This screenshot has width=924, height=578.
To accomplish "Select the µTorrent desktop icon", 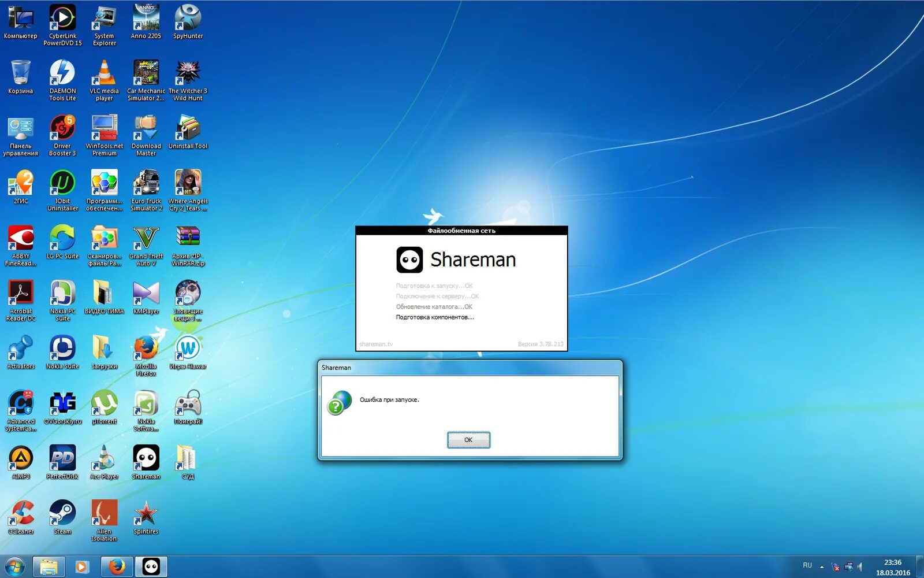I will (105, 407).
